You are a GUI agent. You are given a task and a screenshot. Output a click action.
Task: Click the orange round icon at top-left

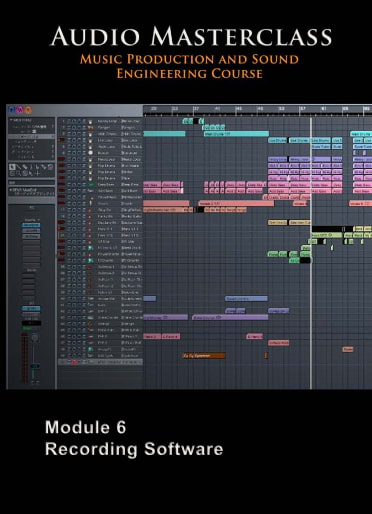coord(28,109)
